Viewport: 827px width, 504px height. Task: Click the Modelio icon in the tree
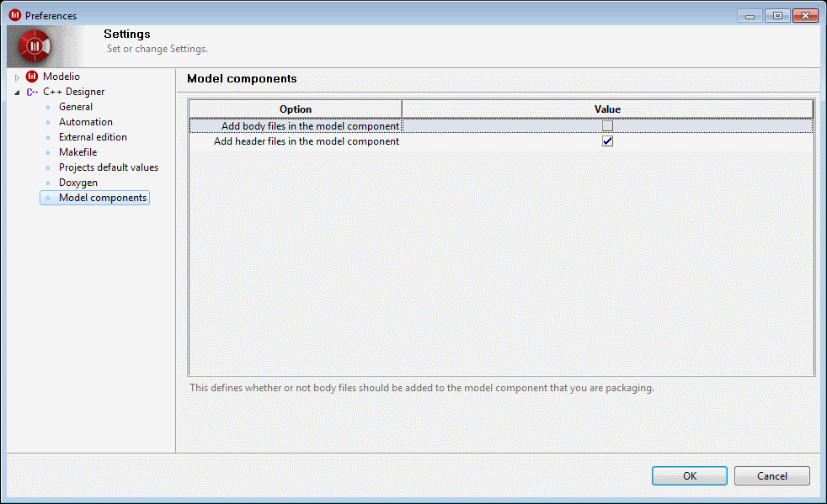[32, 77]
